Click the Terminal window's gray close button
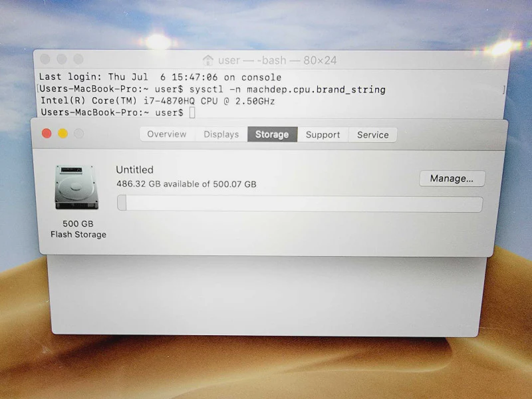The width and height of the screenshot is (532, 399). pos(45,59)
